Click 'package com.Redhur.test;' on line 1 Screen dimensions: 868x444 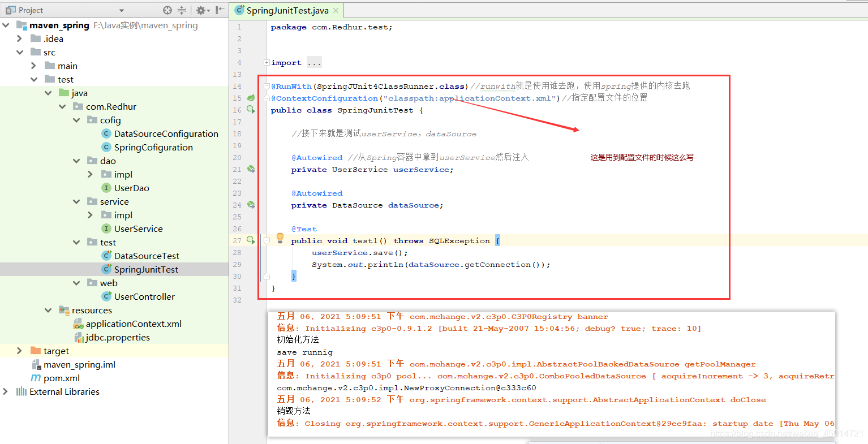tap(331, 27)
